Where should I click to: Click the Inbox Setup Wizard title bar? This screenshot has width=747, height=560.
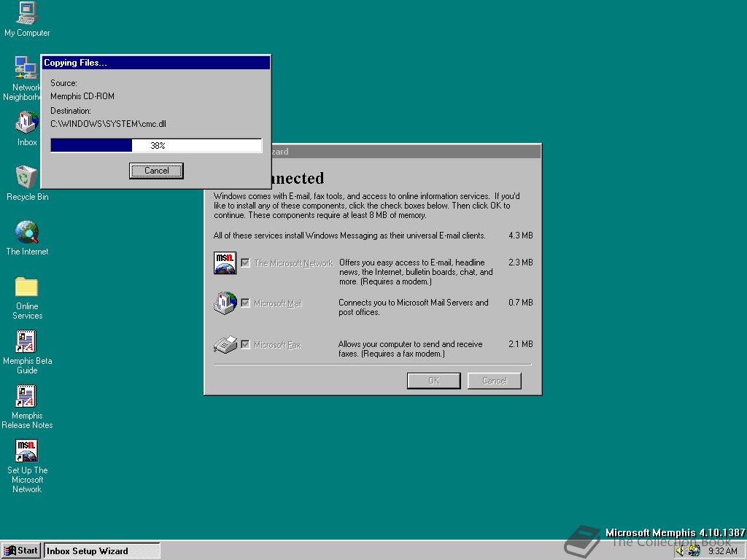[x=406, y=152]
